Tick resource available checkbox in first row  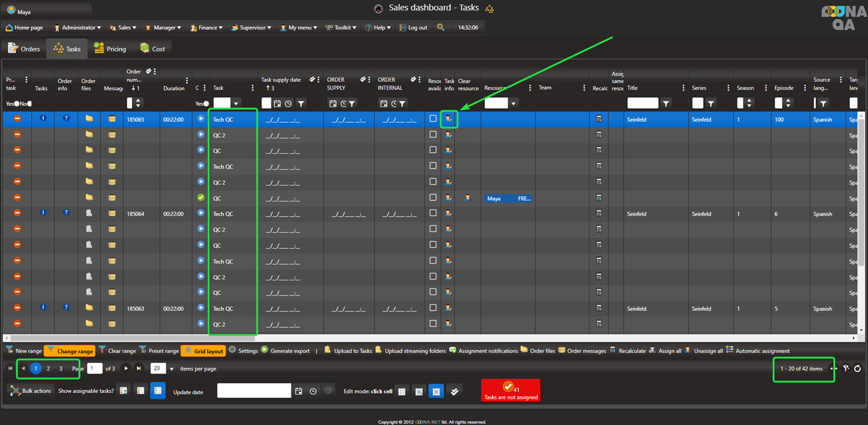(433, 118)
